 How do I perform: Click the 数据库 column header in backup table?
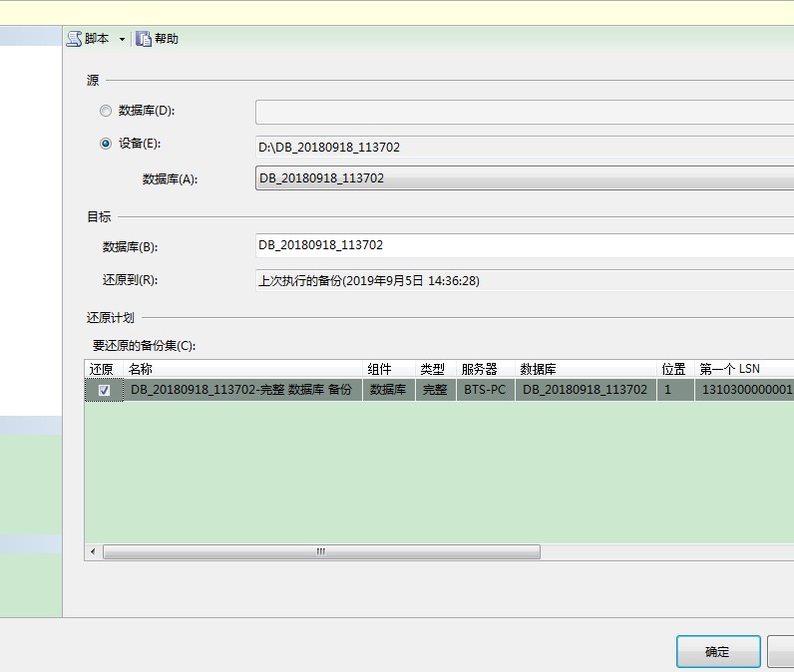click(x=586, y=369)
